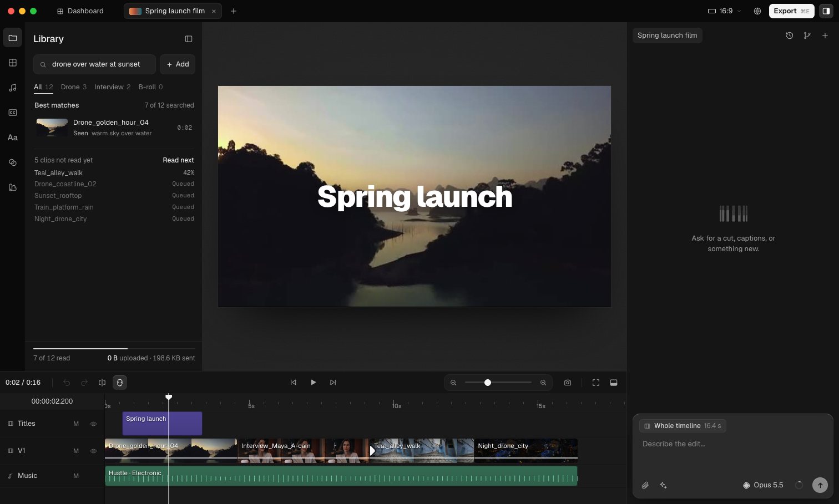Select the Interview filter tab
839x504 pixels.
click(x=113, y=87)
